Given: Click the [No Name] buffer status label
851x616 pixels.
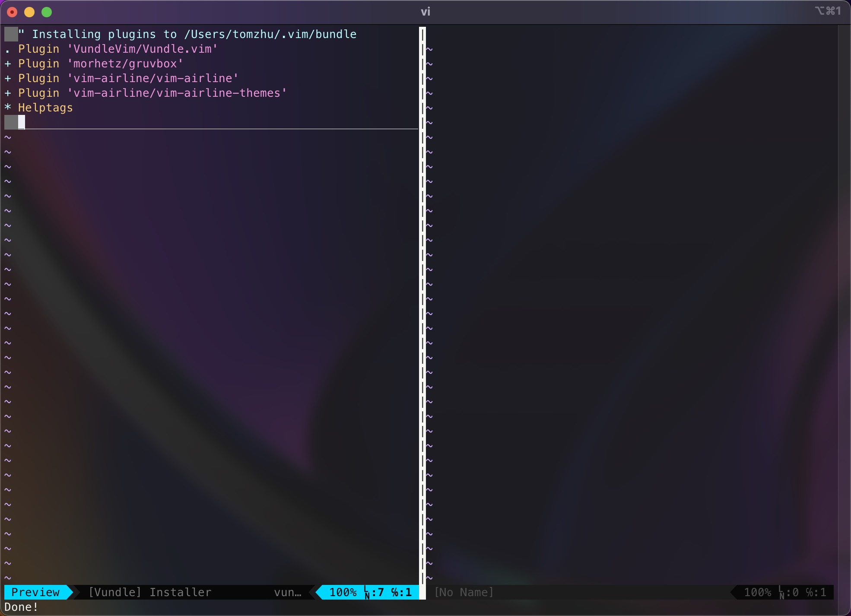Looking at the screenshot, I should point(464,592).
